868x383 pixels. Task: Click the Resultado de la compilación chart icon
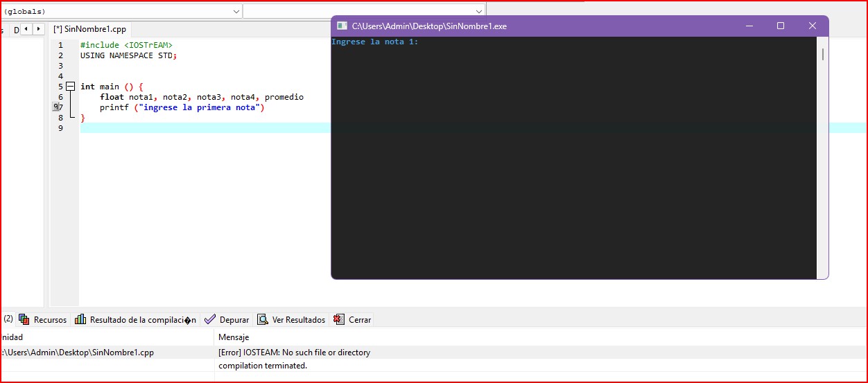click(80, 319)
